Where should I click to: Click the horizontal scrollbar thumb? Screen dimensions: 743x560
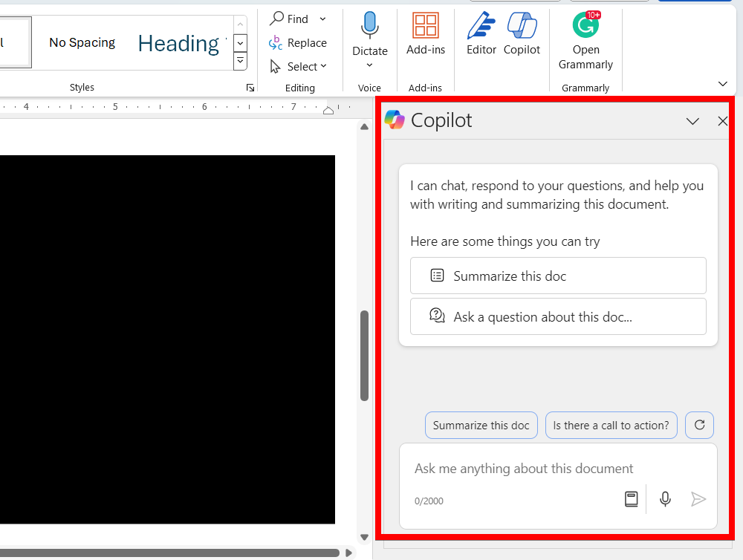[169, 553]
